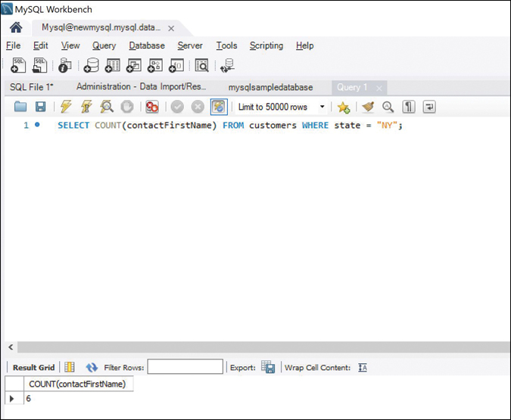This screenshot has height=420, width=511.
Task: Open the object inspector info icon
Action: [65, 65]
